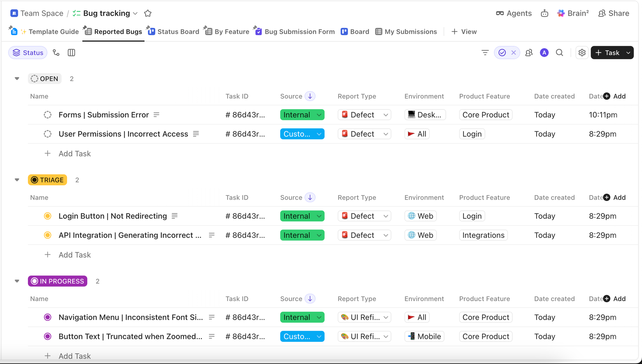This screenshot has width=642, height=364.
Task: Open the columns layout icon
Action: click(x=71, y=53)
